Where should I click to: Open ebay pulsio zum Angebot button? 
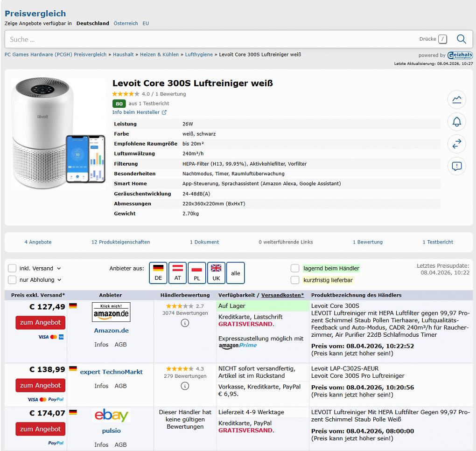tap(41, 429)
